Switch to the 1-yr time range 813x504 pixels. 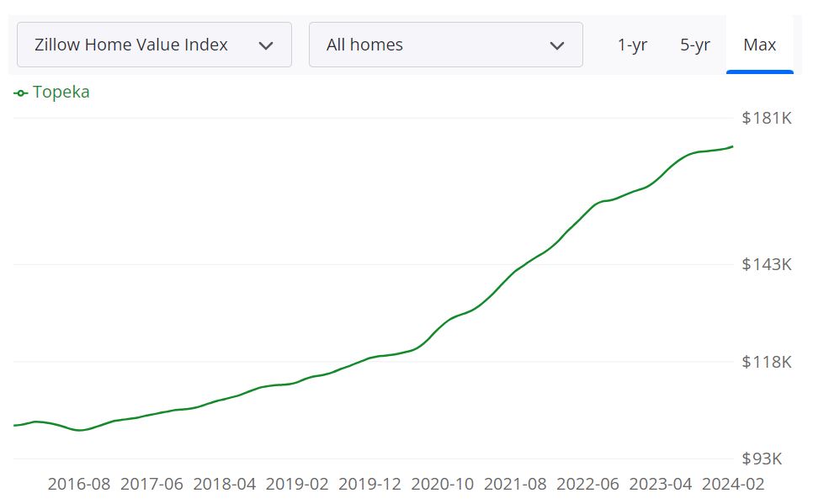tap(632, 45)
